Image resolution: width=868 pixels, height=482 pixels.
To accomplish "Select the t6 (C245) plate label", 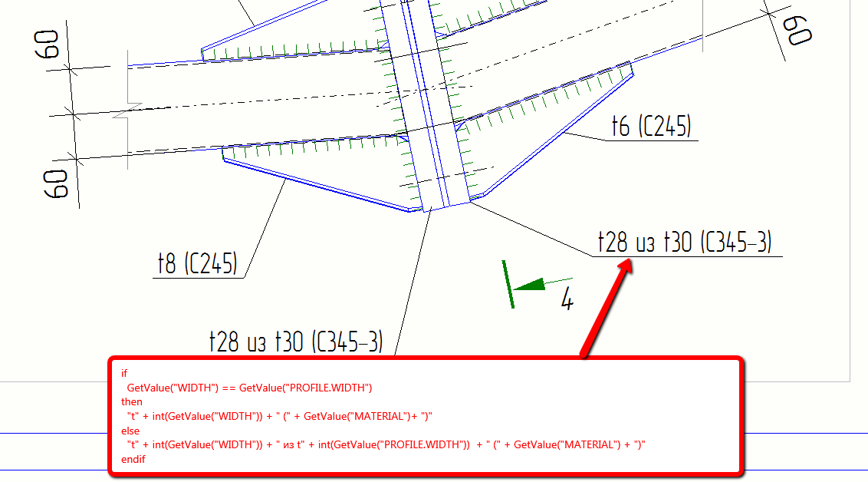I will click(x=652, y=127).
